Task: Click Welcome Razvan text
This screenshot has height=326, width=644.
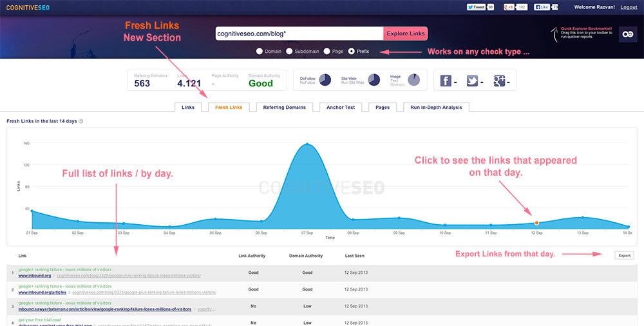Action: click(594, 7)
